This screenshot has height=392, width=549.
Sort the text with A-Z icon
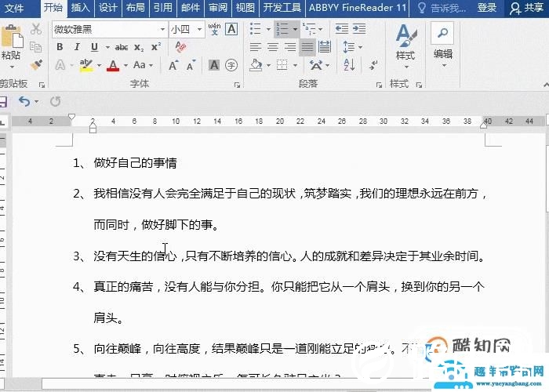click(x=349, y=65)
